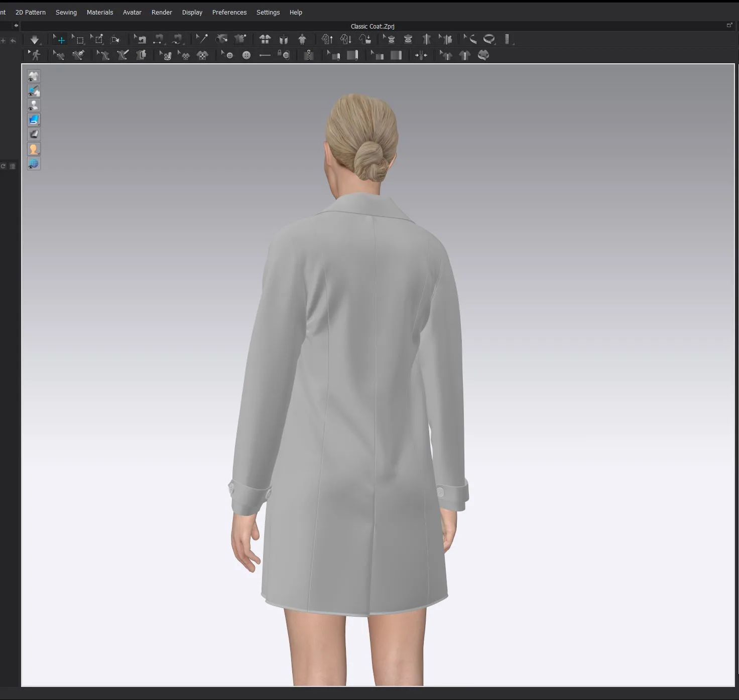
Task: Open the Render menu
Action: point(162,12)
